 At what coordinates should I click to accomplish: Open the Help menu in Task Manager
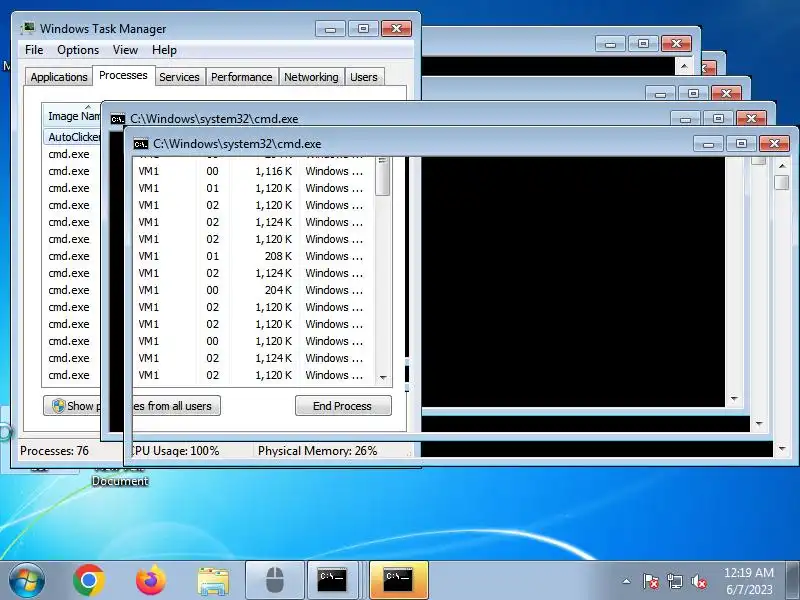[164, 50]
